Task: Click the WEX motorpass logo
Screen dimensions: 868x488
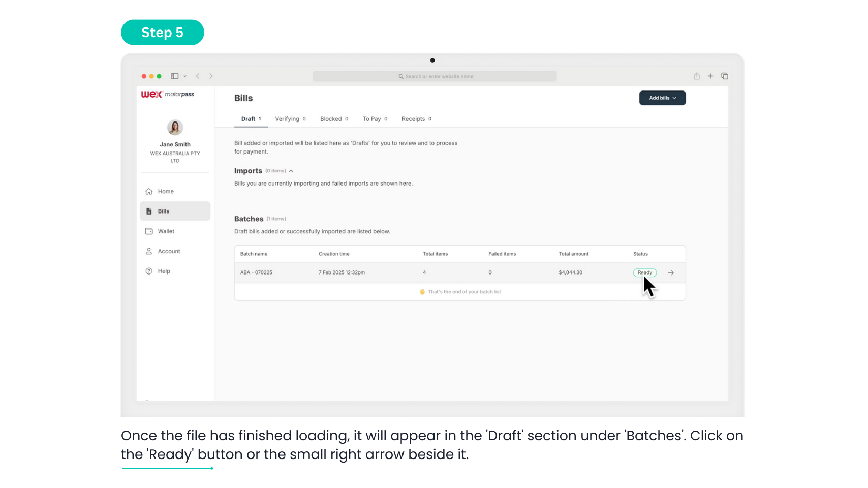Action: coord(167,94)
